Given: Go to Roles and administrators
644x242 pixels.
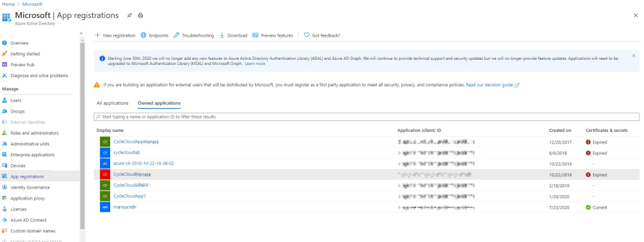Looking at the screenshot, I should (x=35, y=133).
